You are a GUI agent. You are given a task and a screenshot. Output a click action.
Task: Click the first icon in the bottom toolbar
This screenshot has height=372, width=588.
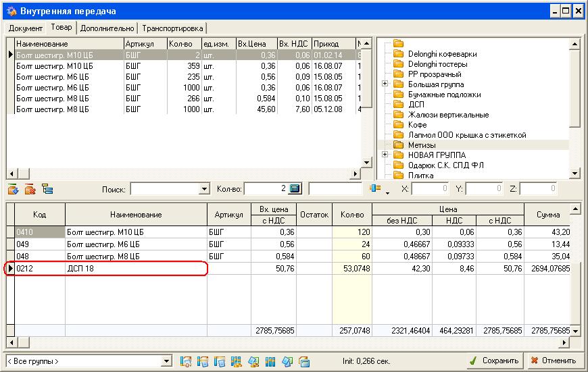point(186,361)
